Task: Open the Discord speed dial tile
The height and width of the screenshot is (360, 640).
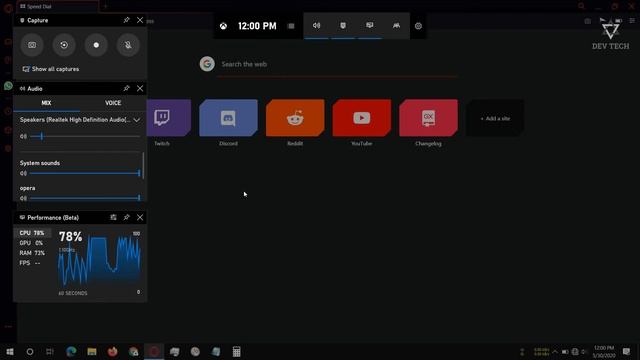Action: click(x=228, y=118)
